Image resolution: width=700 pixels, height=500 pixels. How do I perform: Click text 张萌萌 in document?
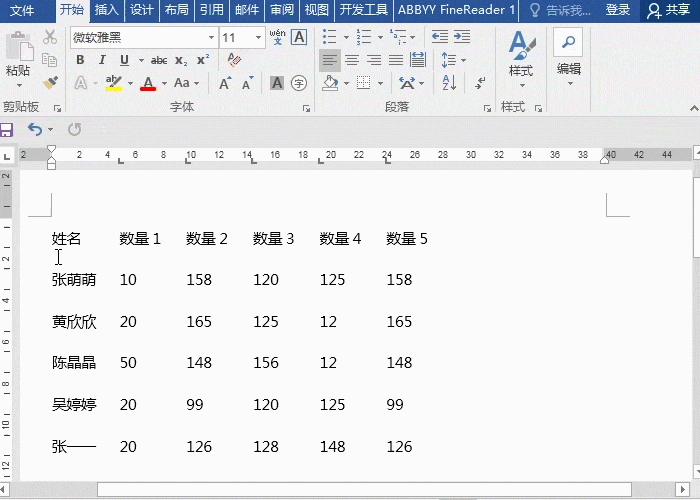(x=74, y=280)
